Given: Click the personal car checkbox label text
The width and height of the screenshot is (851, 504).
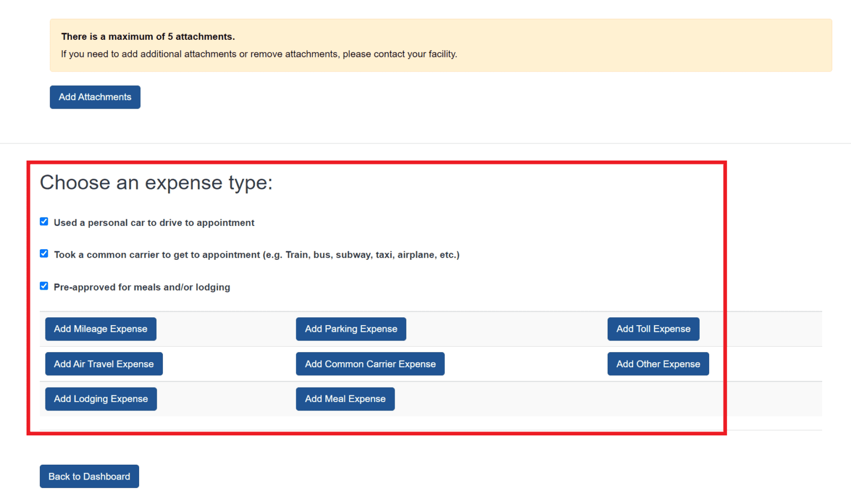Looking at the screenshot, I should [153, 223].
